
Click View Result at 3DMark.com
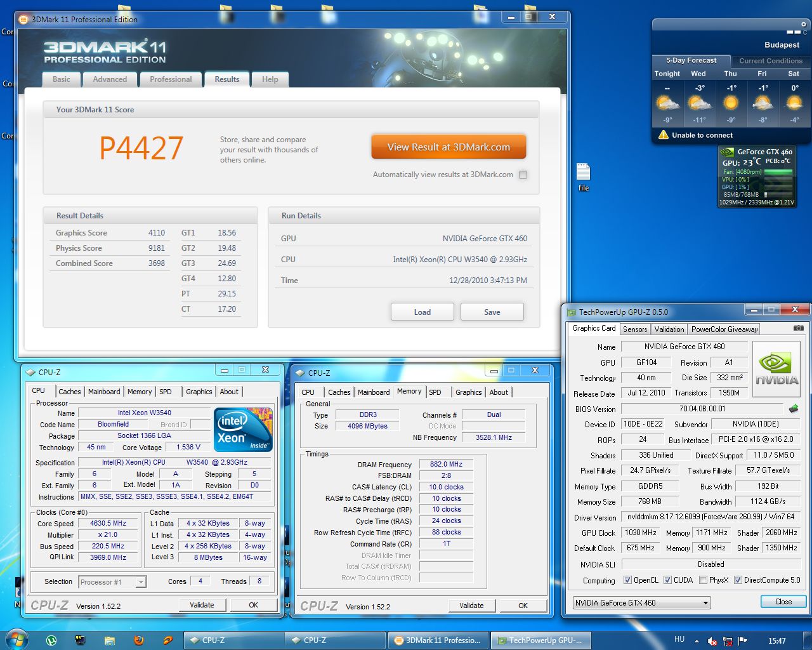449,147
